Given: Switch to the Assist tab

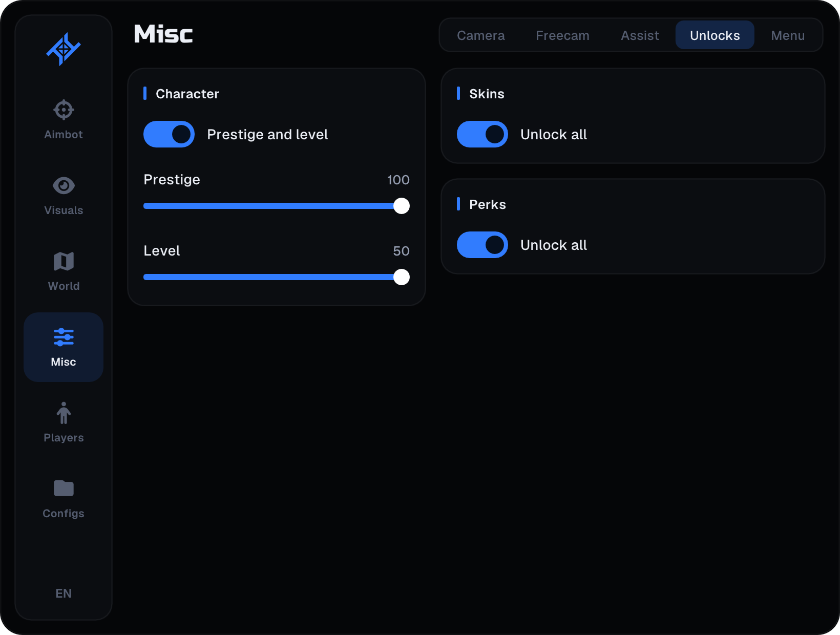Looking at the screenshot, I should (x=640, y=35).
